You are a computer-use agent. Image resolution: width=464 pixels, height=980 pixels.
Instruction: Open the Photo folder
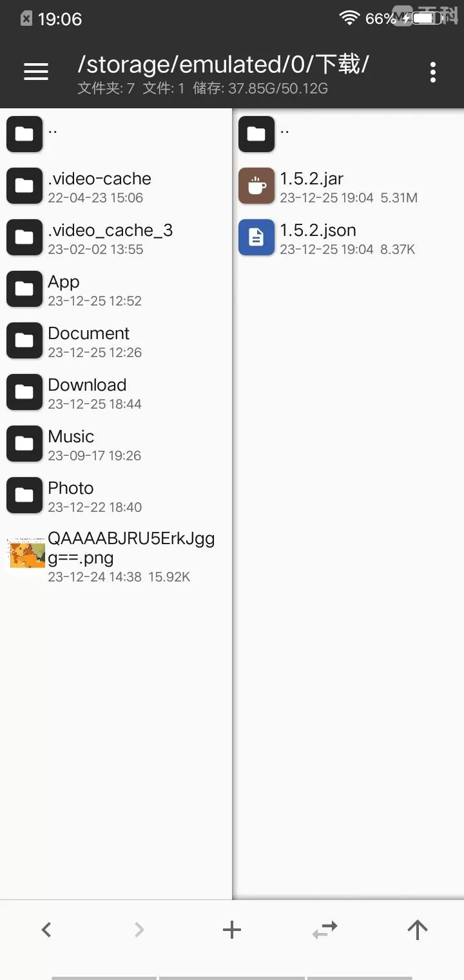point(116,495)
